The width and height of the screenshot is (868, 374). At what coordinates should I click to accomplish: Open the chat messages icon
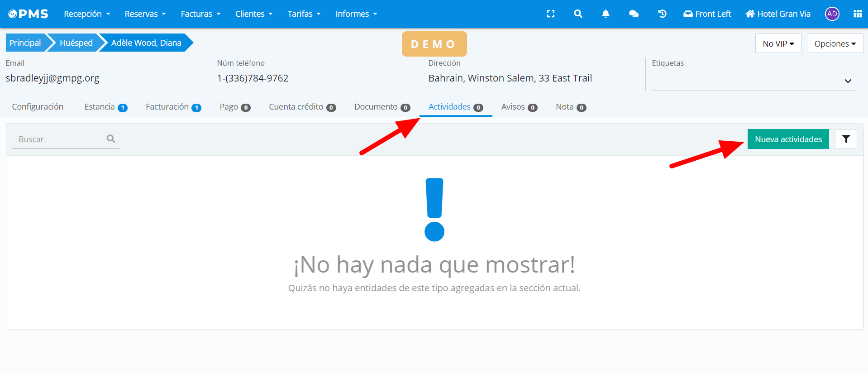(x=634, y=14)
